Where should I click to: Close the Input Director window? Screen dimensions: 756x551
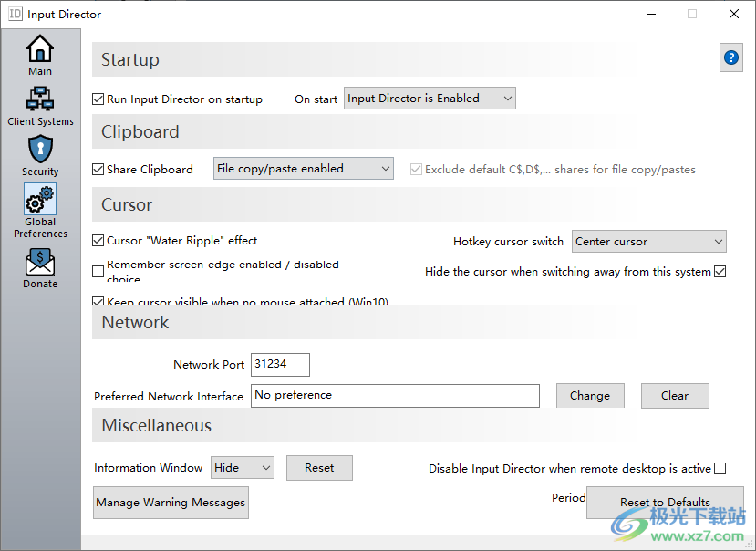click(x=734, y=14)
